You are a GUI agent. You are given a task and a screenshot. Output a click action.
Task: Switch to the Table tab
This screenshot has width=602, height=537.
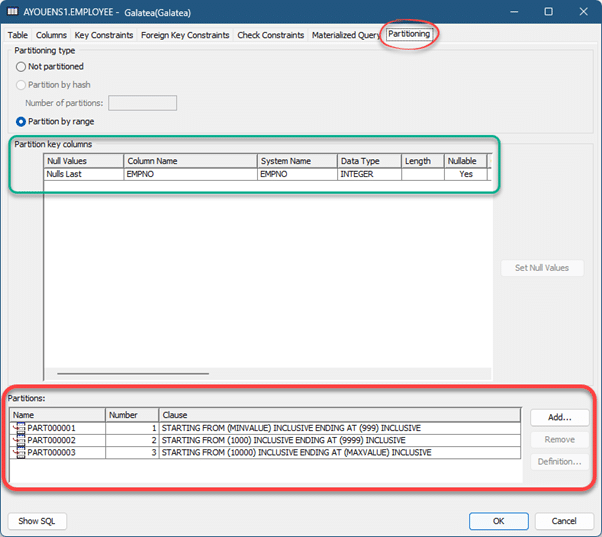[17, 35]
